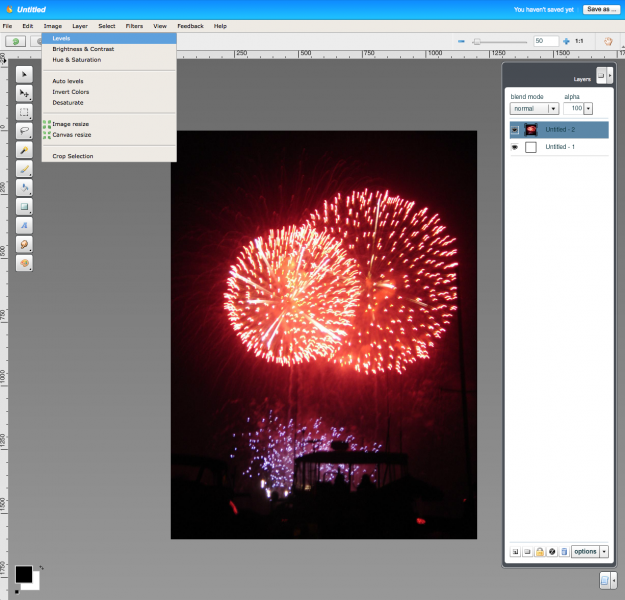Click the zoom in plus icon
625x600 pixels.
(x=566, y=41)
